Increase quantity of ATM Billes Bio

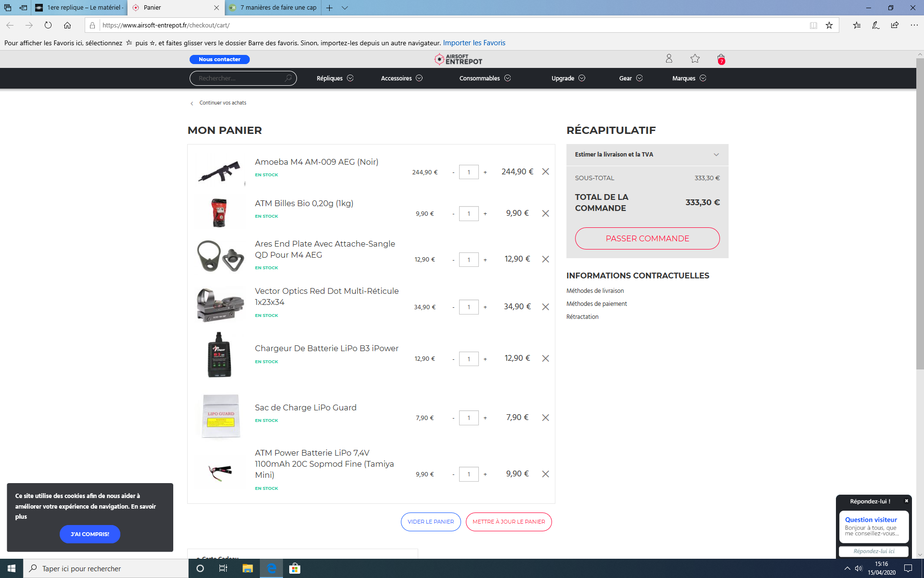[485, 214]
